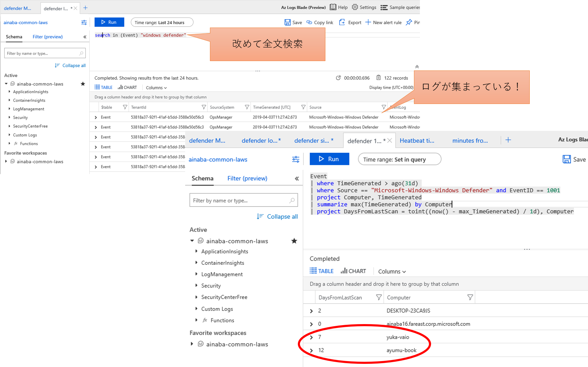Open Help book icon
The image size is (588, 367).
[x=333, y=7]
